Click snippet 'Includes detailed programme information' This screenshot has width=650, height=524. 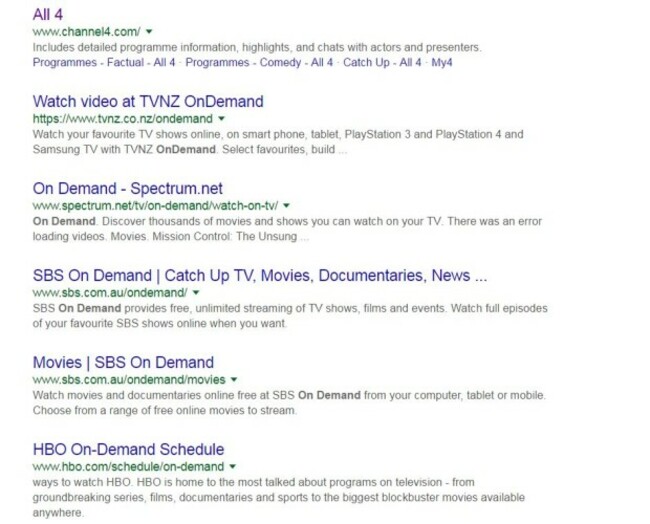pyautogui.click(x=257, y=47)
